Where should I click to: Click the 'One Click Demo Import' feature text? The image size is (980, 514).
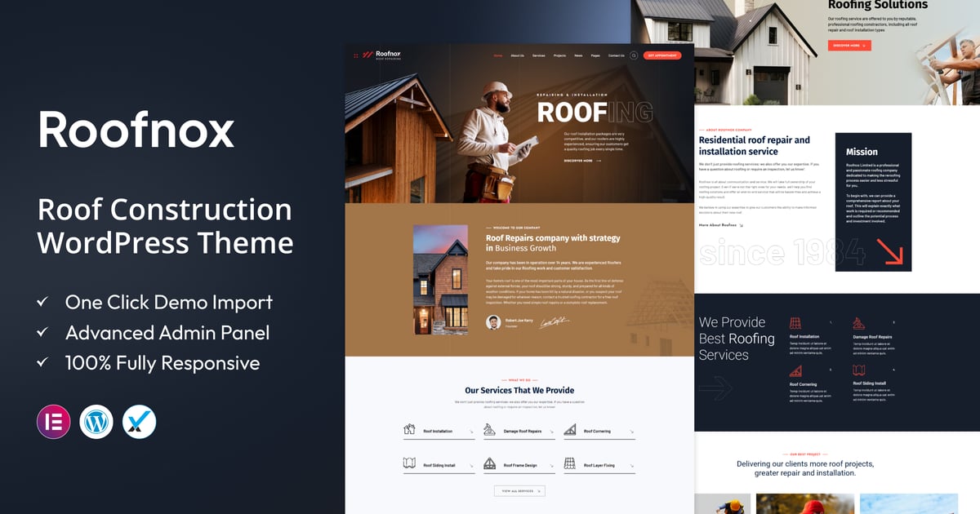pos(169,302)
